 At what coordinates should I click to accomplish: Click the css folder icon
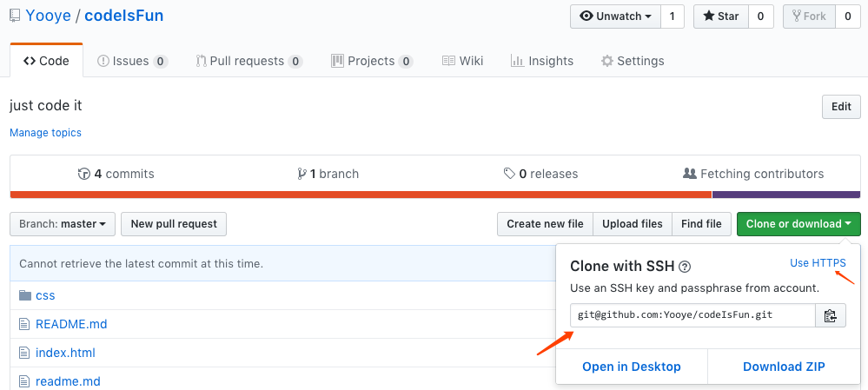click(24, 295)
